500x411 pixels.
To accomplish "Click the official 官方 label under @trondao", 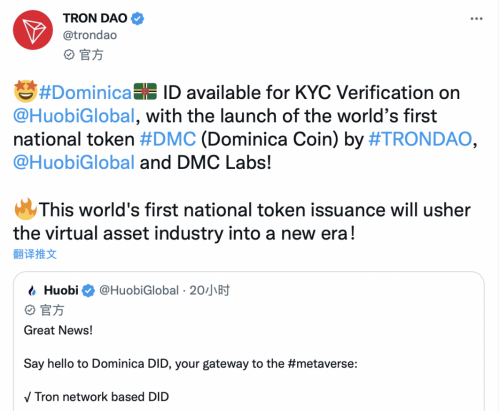I will click(x=83, y=55).
